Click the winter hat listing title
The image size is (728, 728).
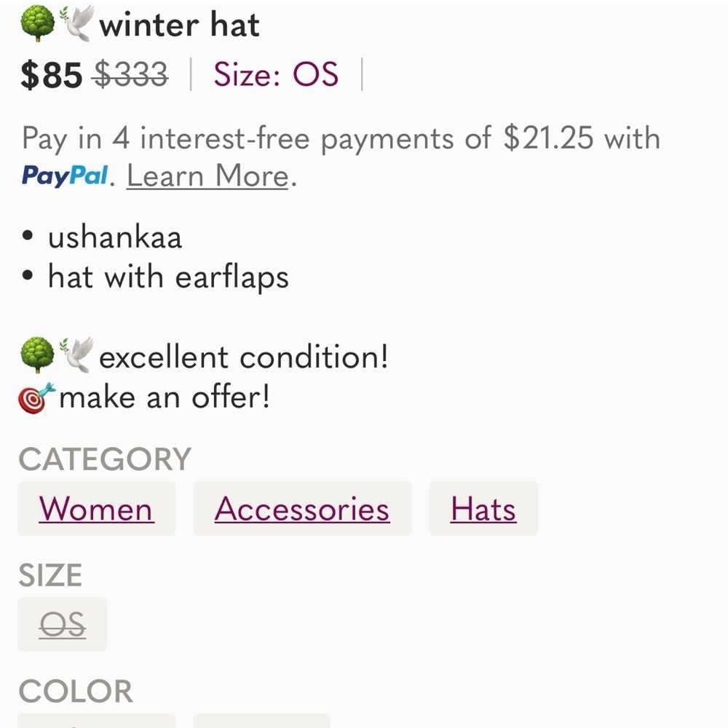tap(181, 24)
